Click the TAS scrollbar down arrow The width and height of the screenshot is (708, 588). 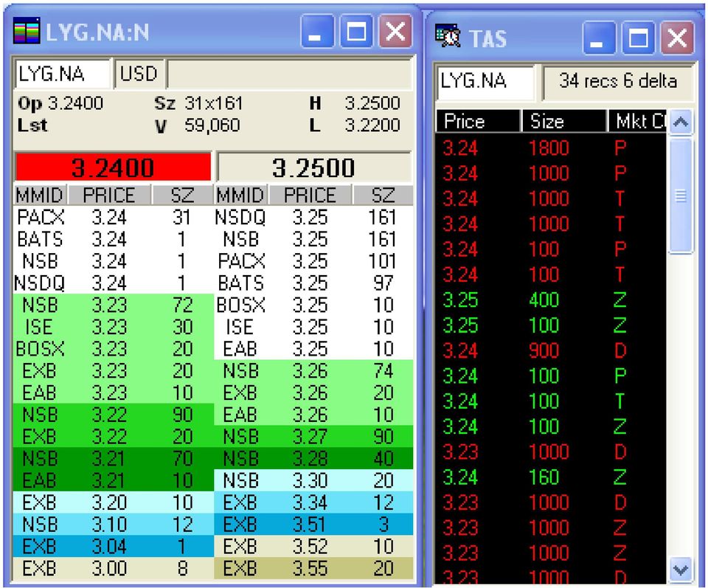681,569
